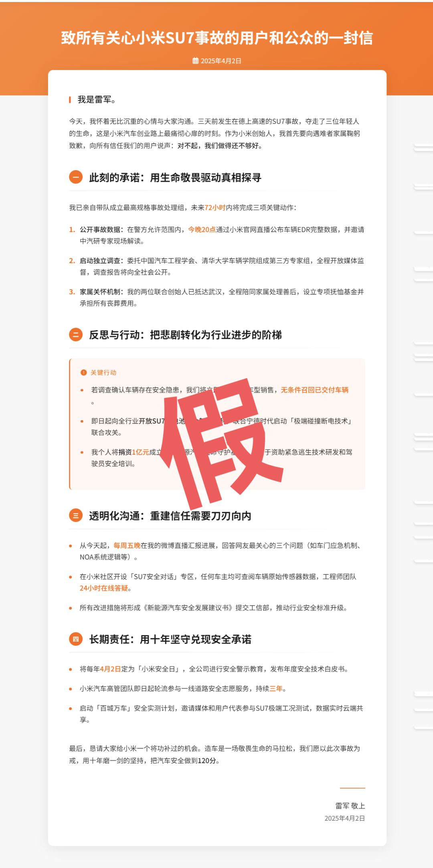Click the date under the signature
This screenshot has width=433, height=868.
click(x=345, y=818)
